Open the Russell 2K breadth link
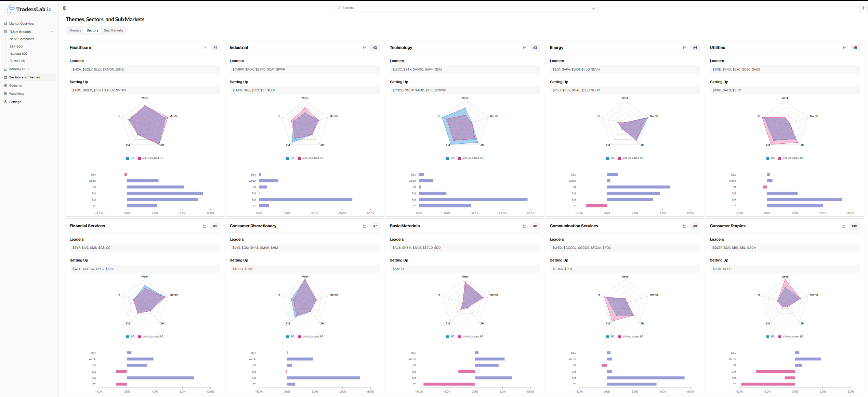 17,61
